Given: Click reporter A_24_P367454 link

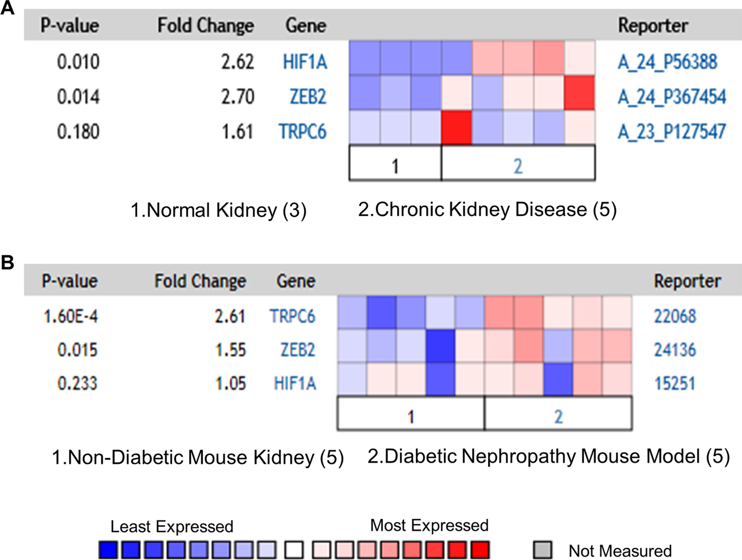Looking at the screenshot, I should pyautogui.click(x=672, y=96).
